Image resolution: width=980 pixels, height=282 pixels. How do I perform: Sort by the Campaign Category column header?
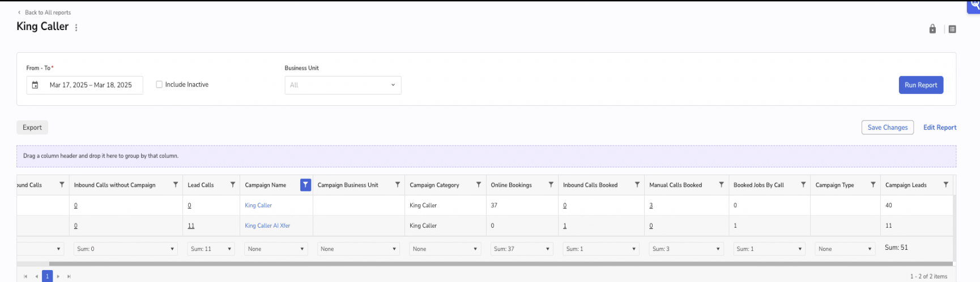tap(434, 185)
